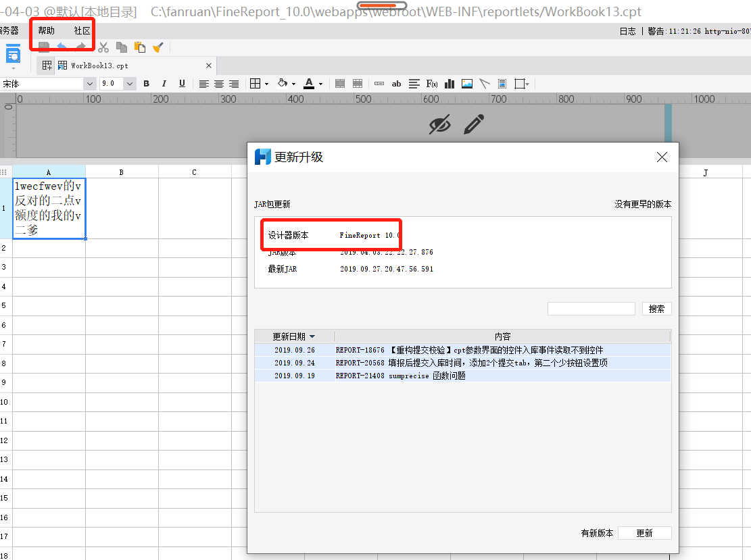Click the 更新 button in dialog
This screenshot has width=751, height=560.
point(644,533)
